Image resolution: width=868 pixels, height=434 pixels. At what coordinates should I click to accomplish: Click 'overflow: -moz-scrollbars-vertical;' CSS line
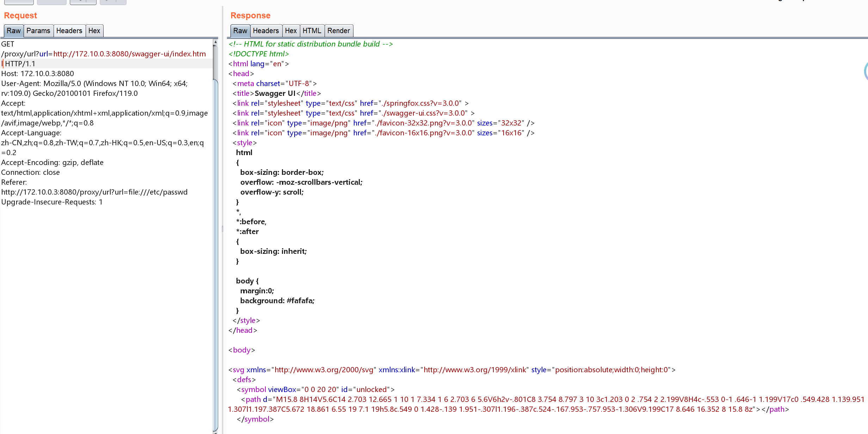[x=301, y=182]
